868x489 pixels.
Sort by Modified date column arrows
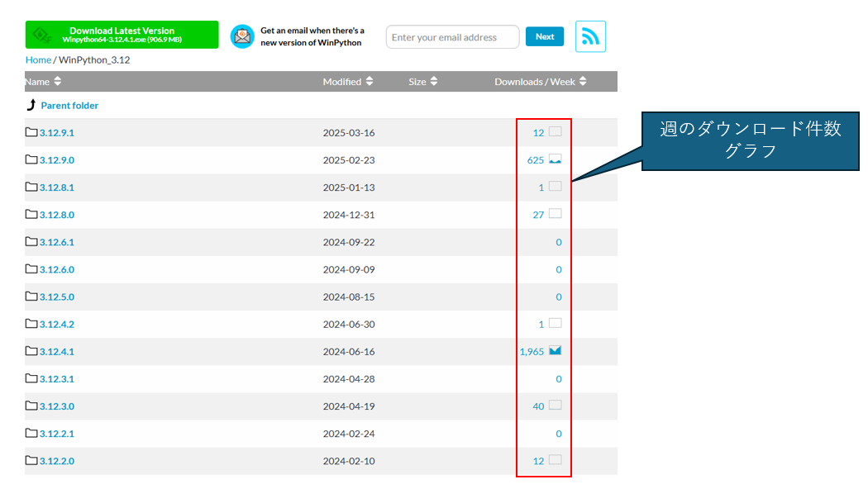pos(370,81)
